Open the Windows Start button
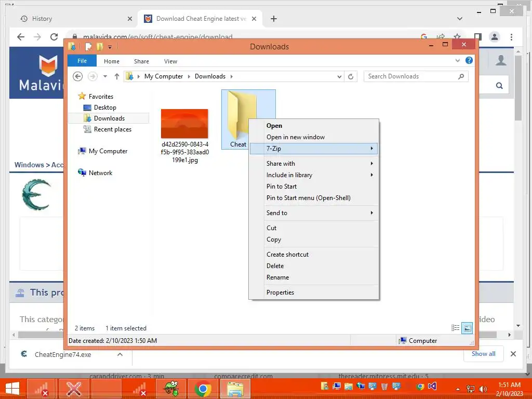Screen dimensions: 532x399 pos(12,389)
